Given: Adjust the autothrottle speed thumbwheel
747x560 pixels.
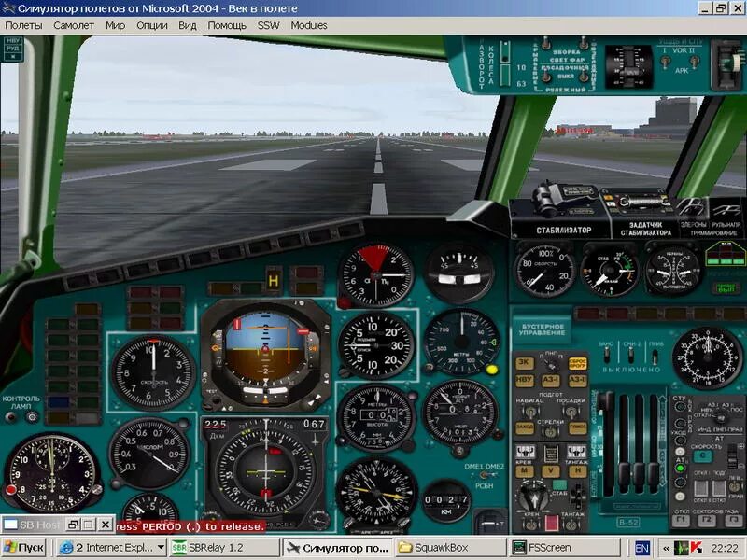Looking at the screenshot, I should (734, 458).
